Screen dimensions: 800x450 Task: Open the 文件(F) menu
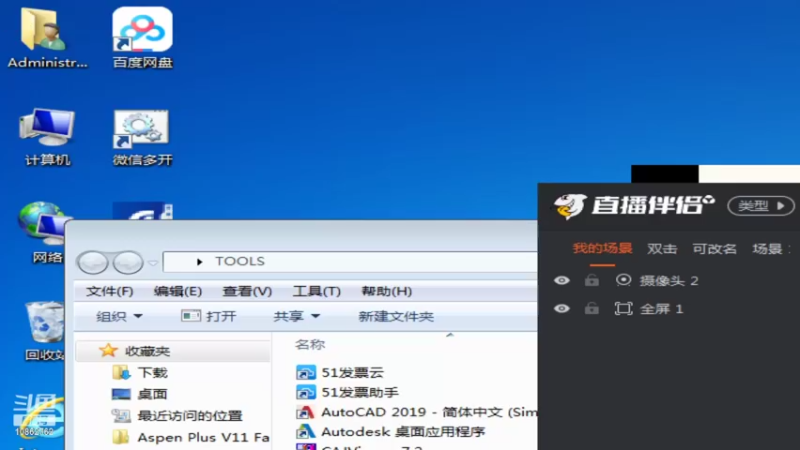click(x=110, y=291)
